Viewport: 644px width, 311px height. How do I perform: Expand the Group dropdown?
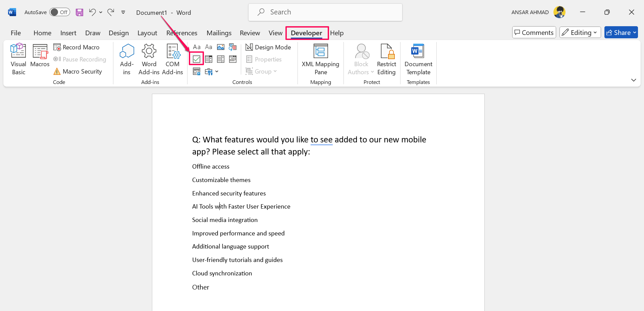(261, 72)
